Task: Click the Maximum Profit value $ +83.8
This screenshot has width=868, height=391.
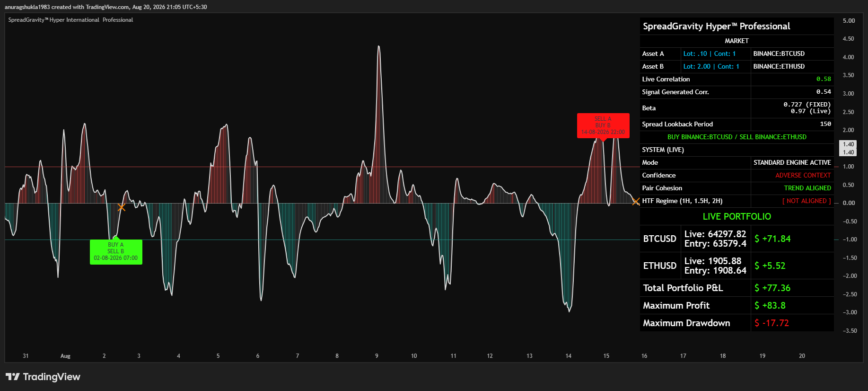Action: pyautogui.click(x=770, y=306)
